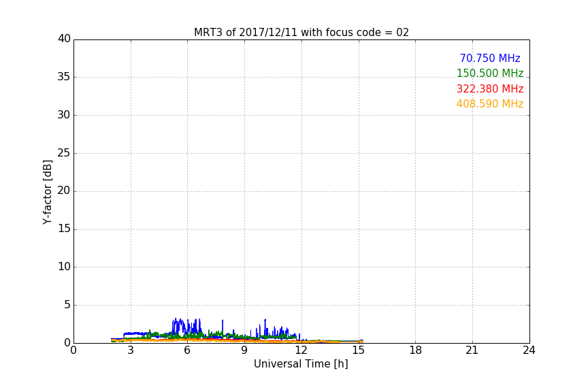Viewport: 588px width, 392px height.
Task: Click the x-axis tick label '24'
Action: 529,350
